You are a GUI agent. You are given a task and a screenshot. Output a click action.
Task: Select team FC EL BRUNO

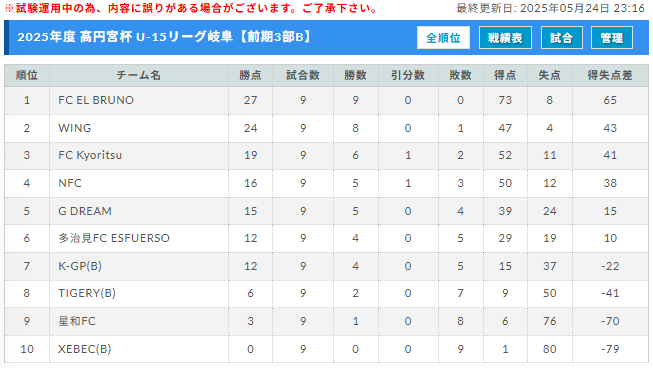tap(96, 100)
